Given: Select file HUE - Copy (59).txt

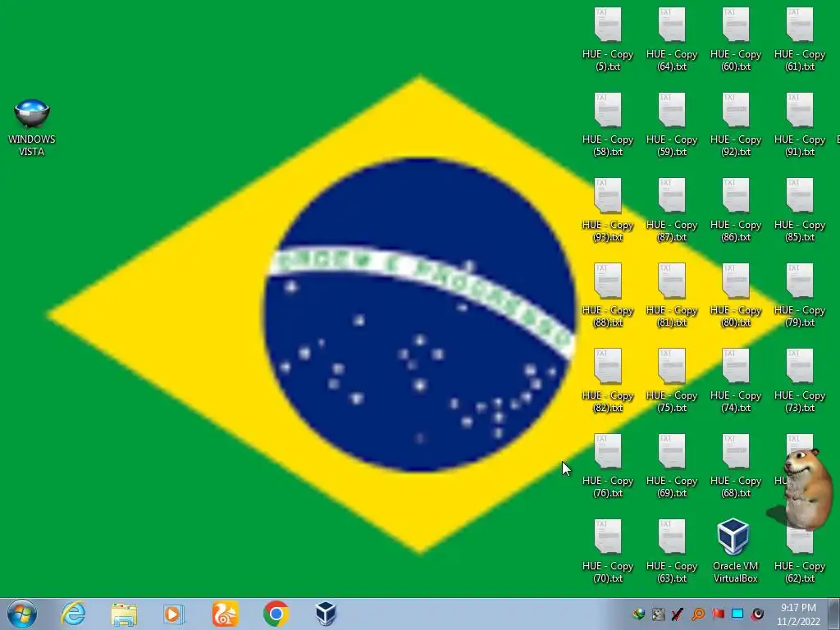Looking at the screenshot, I should pyautogui.click(x=672, y=125).
